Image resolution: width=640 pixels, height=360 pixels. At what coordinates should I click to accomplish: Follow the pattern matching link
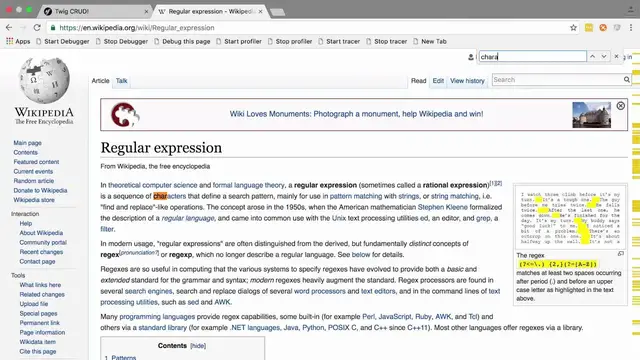coord(356,196)
